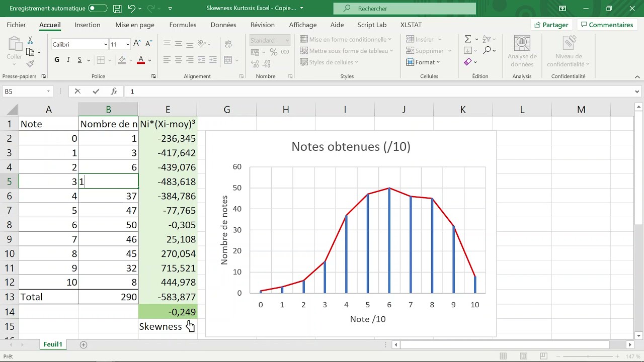Viewport: 644px width, 362px height.
Task: Open the Find and Select magnifier
Action: 487,50
